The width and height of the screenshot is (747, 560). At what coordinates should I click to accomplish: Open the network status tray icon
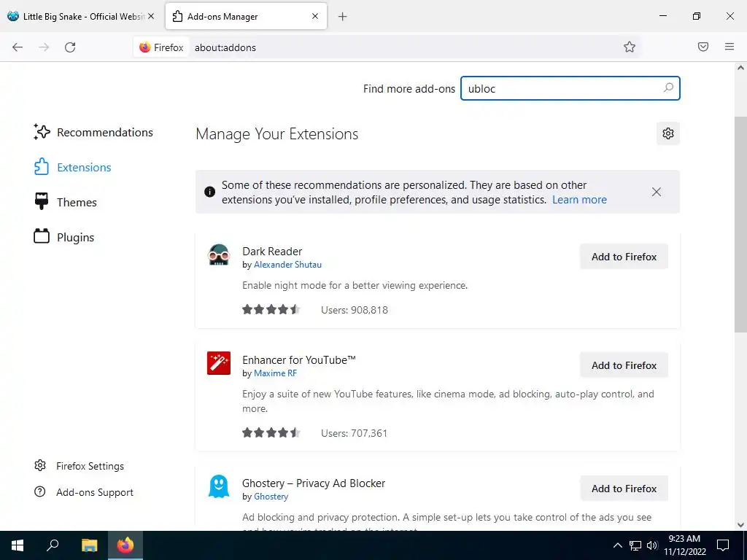pyautogui.click(x=635, y=545)
